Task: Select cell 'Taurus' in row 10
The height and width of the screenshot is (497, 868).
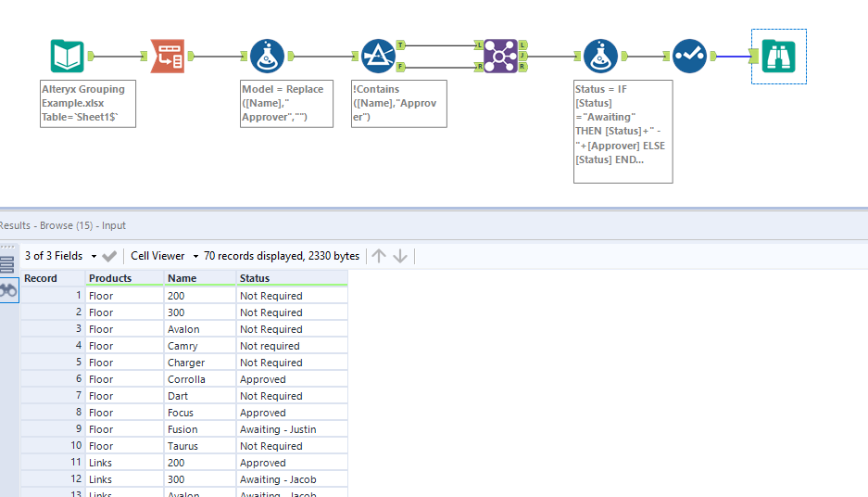Action: pyautogui.click(x=200, y=446)
